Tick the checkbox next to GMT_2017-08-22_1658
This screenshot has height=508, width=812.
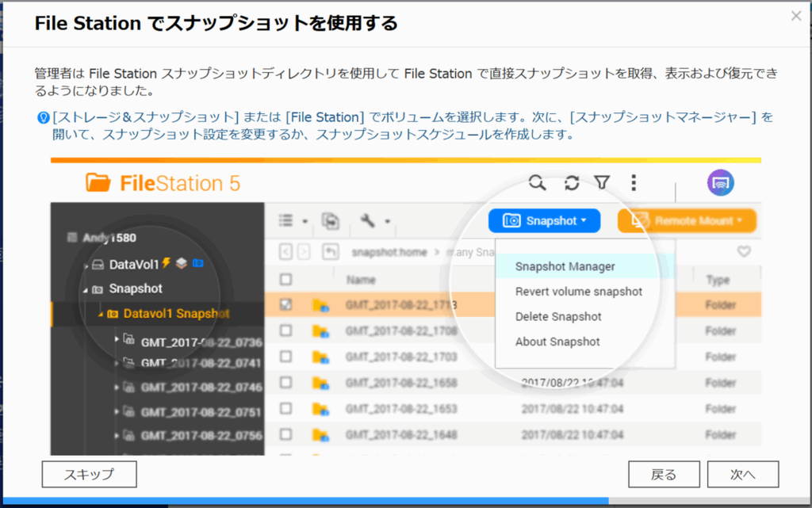(x=286, y=384)
